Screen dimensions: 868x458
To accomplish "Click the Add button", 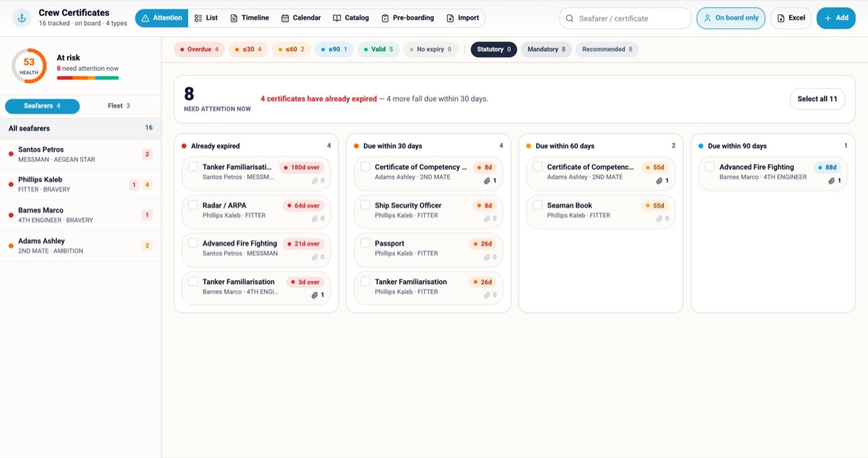I will [836, 18].
